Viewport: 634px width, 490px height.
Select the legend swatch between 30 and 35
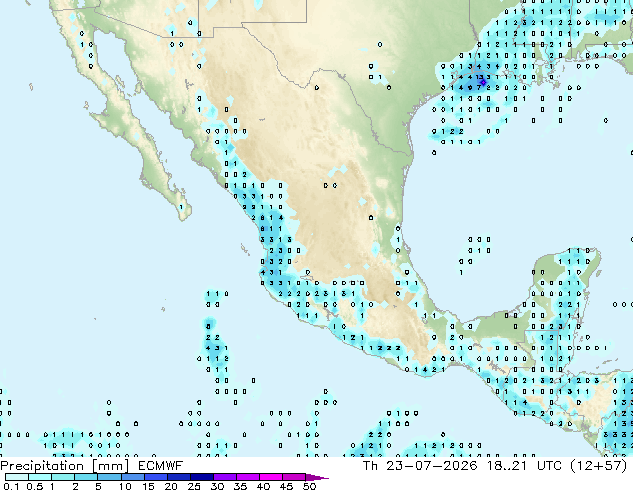pyautogui.click(x=225, y=477)
